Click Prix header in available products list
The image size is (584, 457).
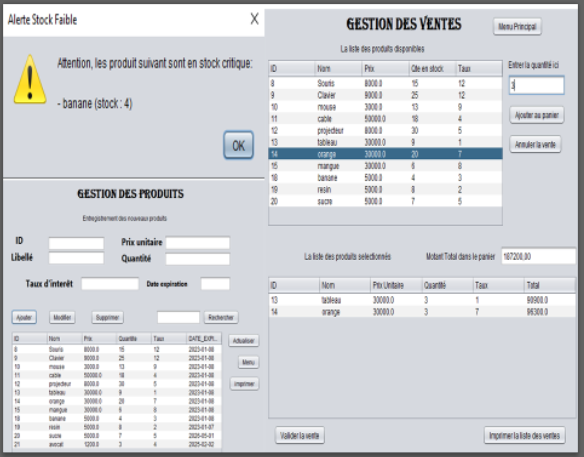click(x=385, y=69)
